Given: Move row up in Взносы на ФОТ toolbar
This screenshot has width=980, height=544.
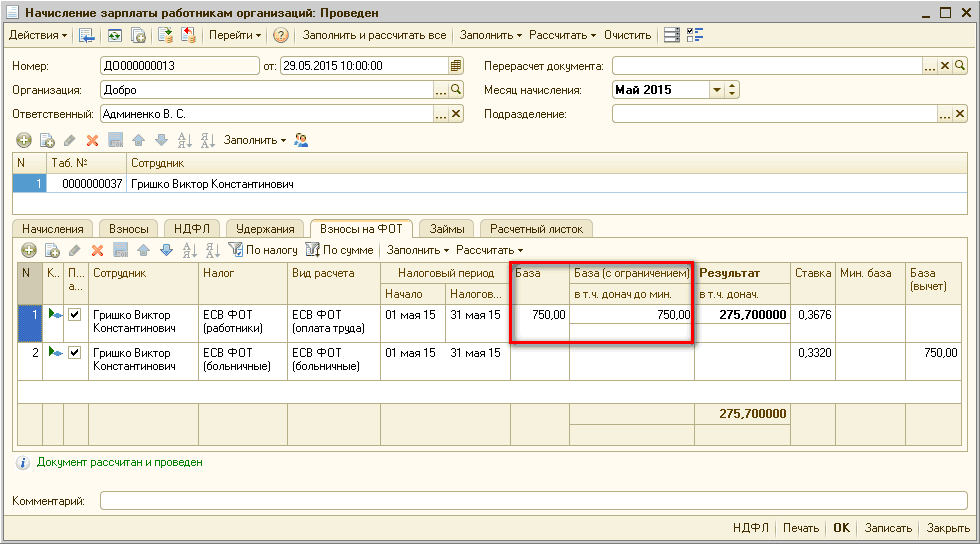Looking at the screenshot, I should (144, 250).
